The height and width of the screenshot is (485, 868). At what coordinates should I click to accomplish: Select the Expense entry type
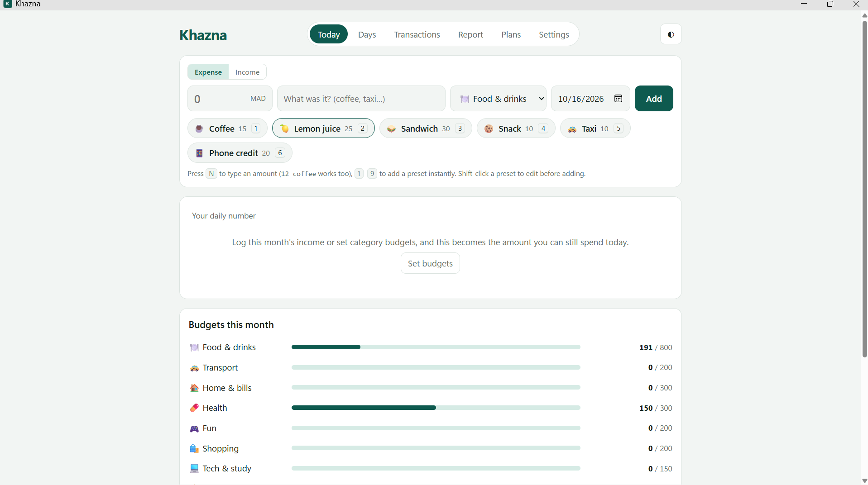[x=208, y=72]
